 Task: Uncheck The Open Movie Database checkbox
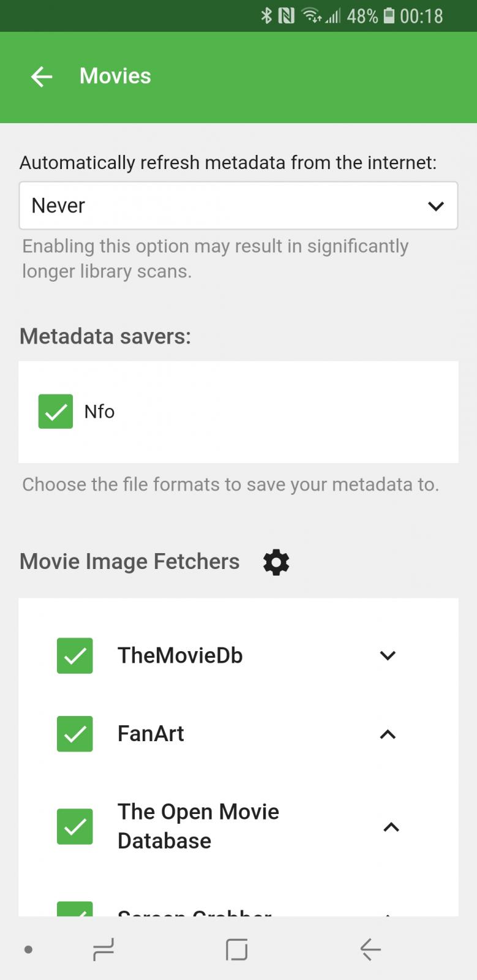coord(75,826)
